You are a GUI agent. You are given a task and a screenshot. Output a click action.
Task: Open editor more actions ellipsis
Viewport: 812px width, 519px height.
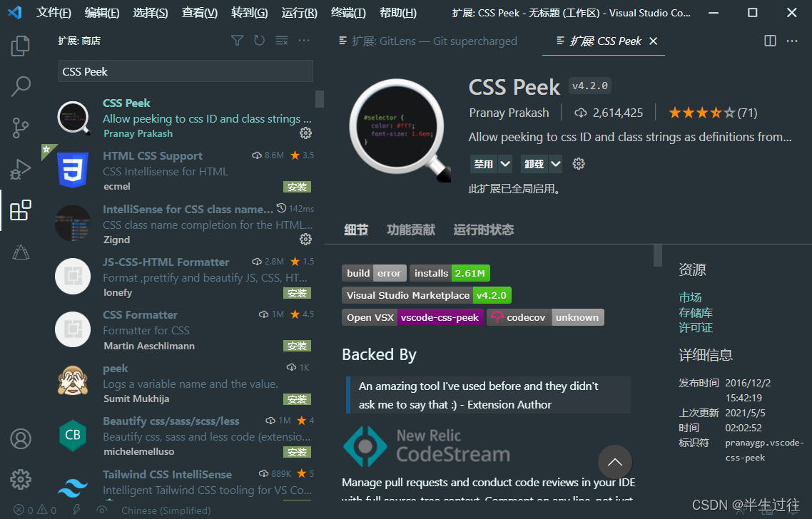[792, 41]
